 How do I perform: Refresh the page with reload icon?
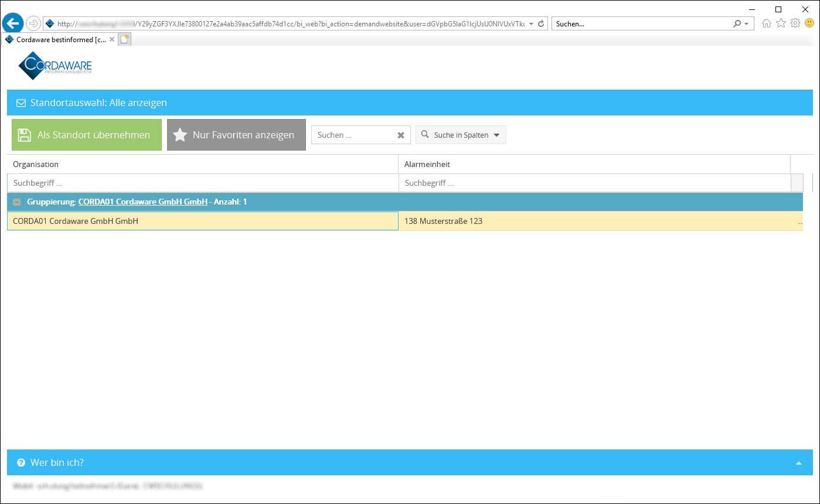pyautogui.click(x=541, y=24)
